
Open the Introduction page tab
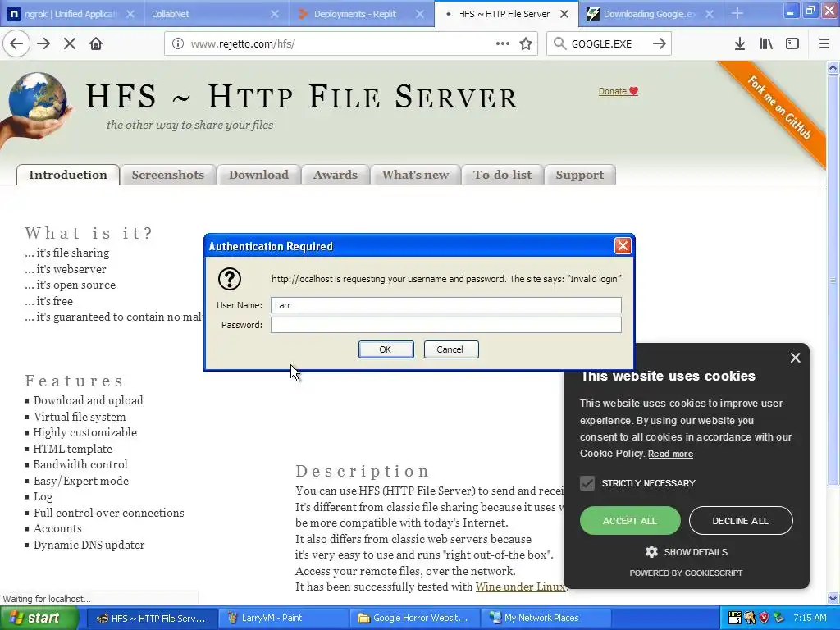[68, 175]
